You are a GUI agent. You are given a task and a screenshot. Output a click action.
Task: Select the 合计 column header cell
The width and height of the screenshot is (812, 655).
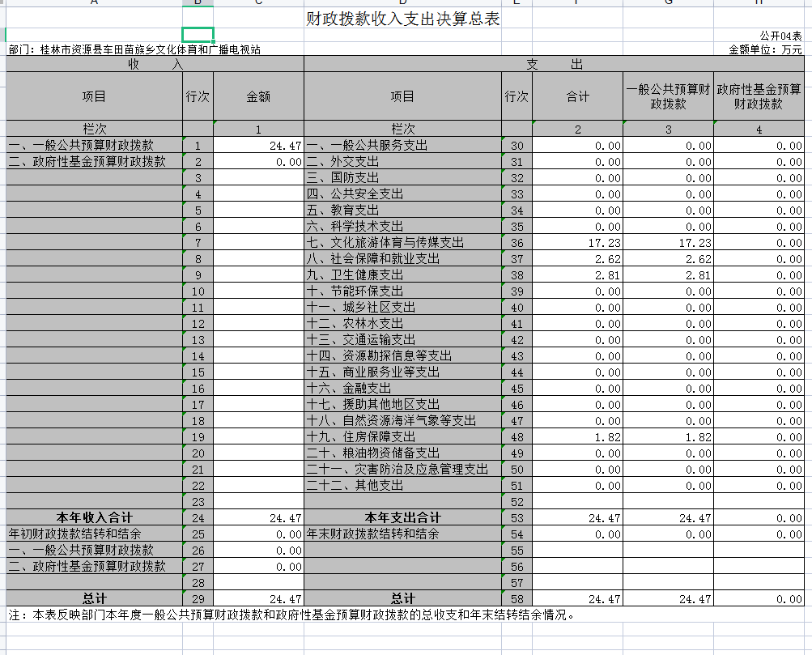(577, 96)
